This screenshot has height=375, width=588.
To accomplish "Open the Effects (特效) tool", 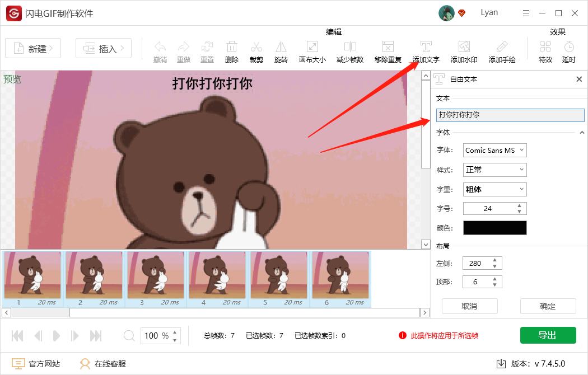I will click(x=545, y=47).
